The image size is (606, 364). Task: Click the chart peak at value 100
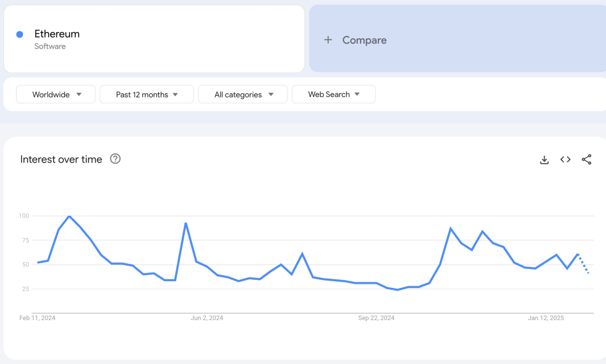point(69,216)
